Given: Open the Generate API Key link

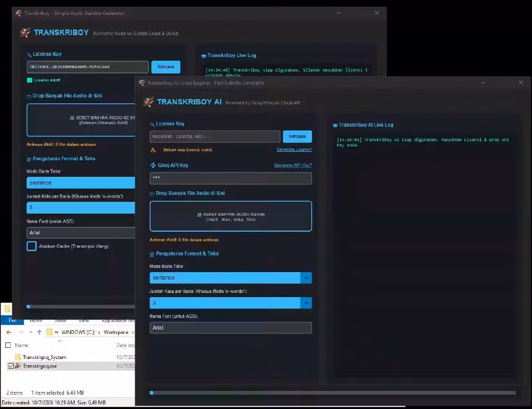Looking at the screenshot, I should pos(293,165).
